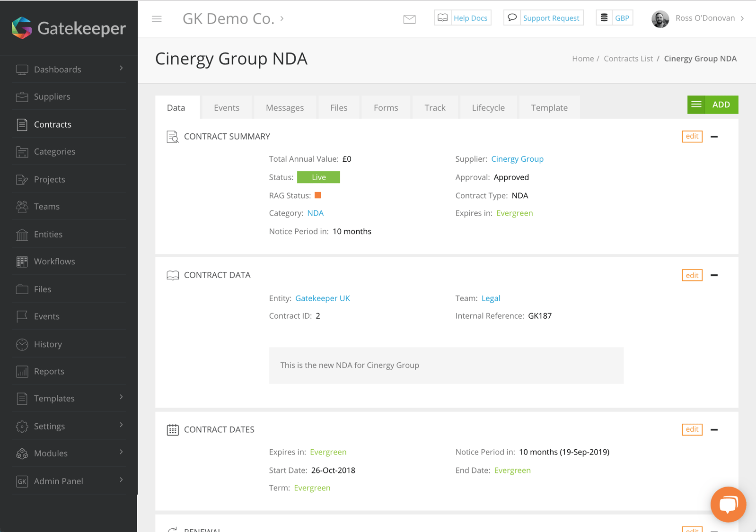Viewport: 756px width, 532px height.
Task: Collapse the Contract Data section
Action: point(714,275)
